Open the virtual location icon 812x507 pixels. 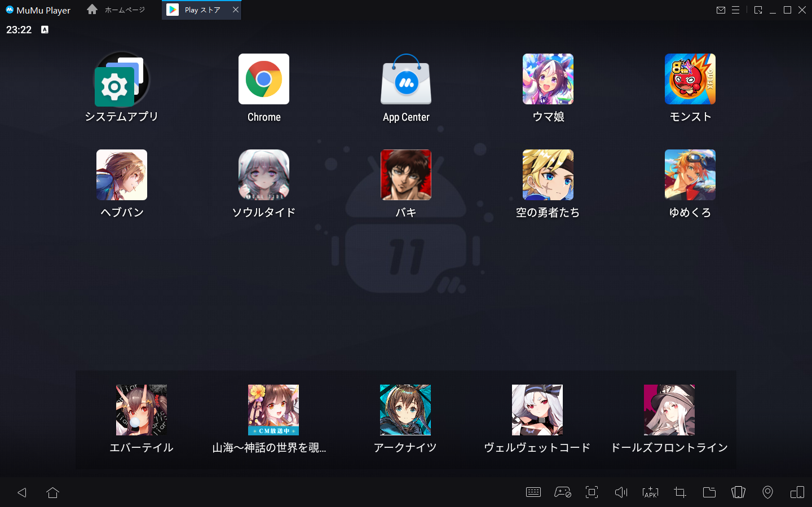point(767,492)
